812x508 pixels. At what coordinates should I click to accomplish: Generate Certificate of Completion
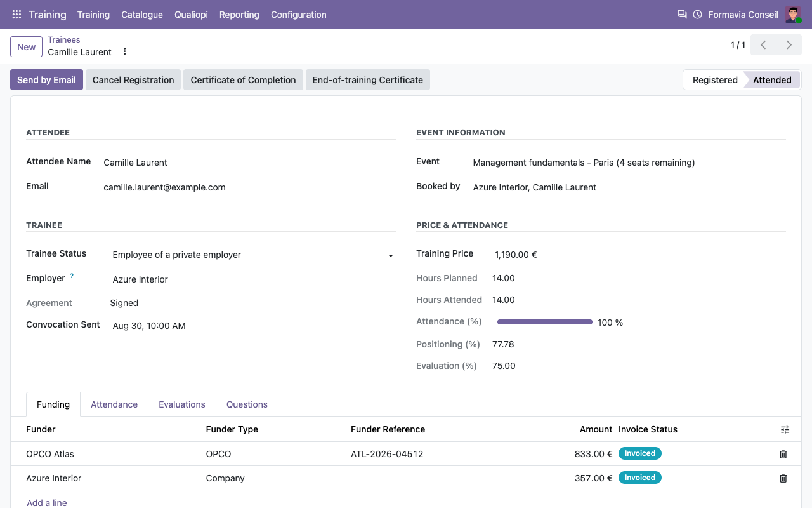[243, 80]
